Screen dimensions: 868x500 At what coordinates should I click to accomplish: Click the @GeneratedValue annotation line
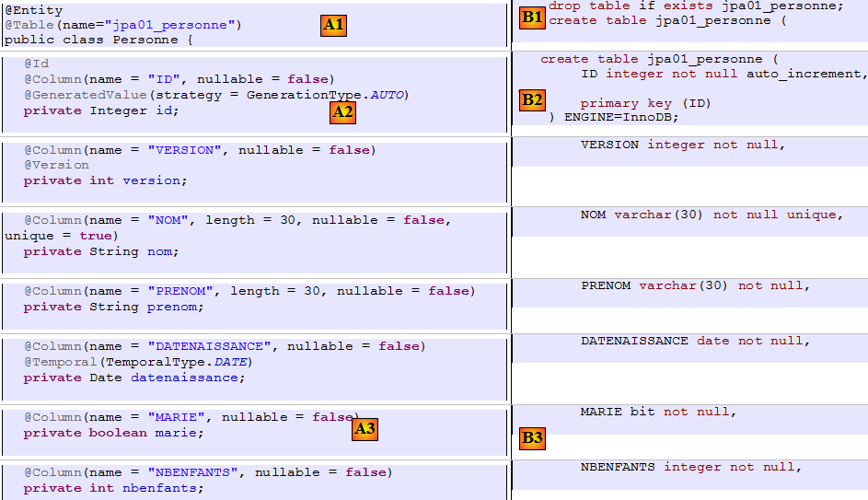coord(215,95)
